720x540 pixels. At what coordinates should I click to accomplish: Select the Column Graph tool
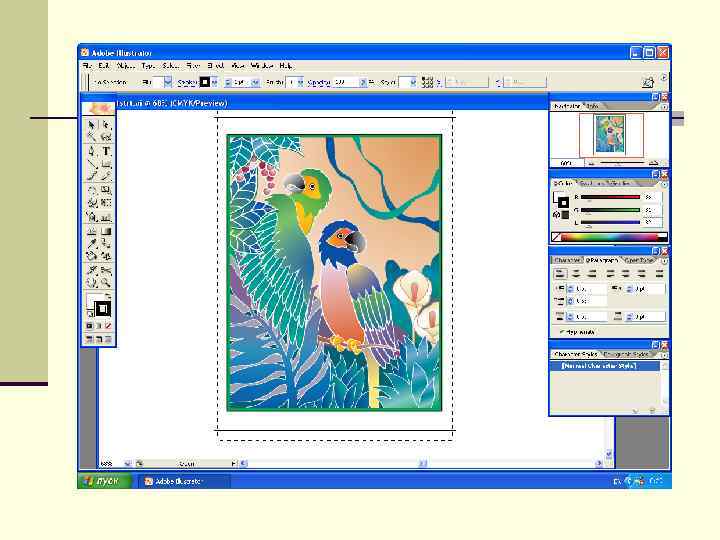click(106, 217)
